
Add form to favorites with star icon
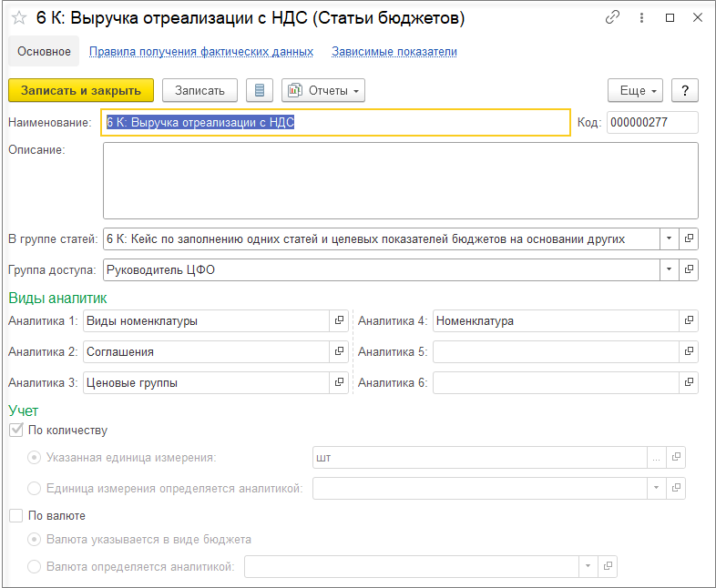point(19,18)
